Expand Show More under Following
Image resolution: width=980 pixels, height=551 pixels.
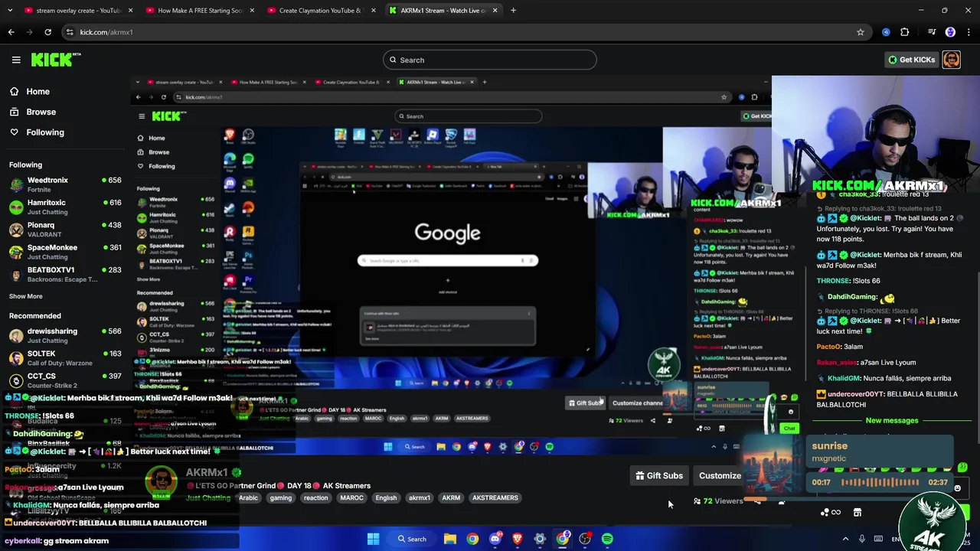click(25, 296)
